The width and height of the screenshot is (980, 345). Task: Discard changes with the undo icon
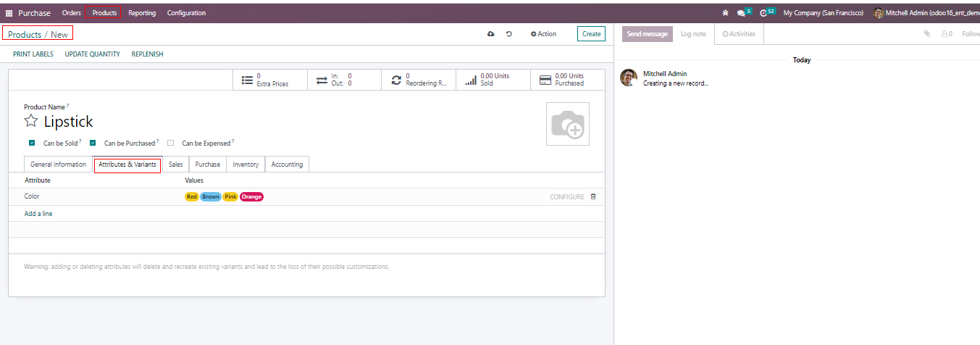(x=509, y=34)
